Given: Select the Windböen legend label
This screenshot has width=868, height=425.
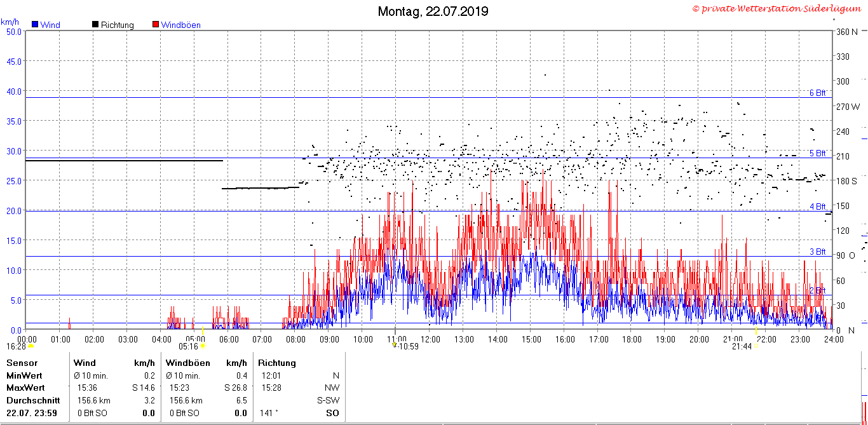Looking at the screenshot, I should click(180, 25).
